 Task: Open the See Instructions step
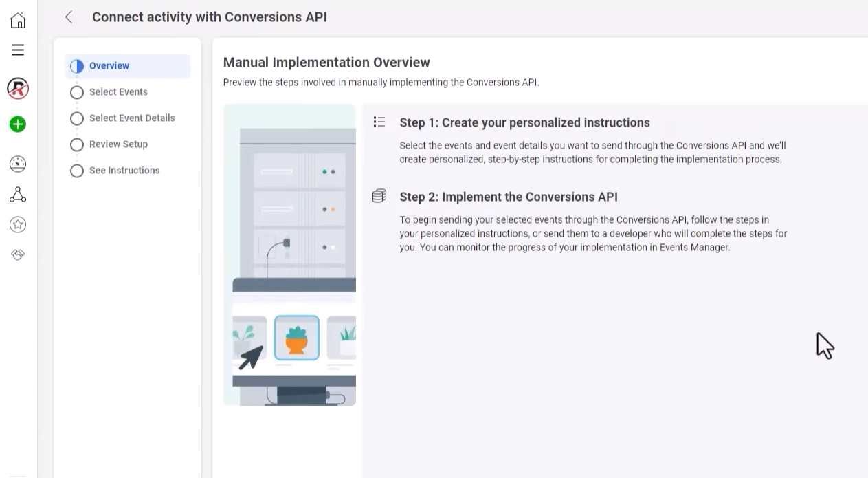(124, 171)
